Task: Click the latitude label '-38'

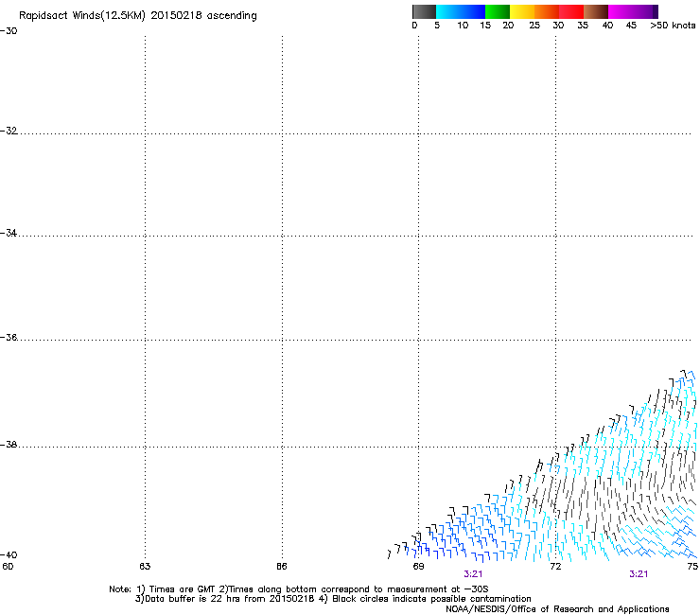Action: 9,445
